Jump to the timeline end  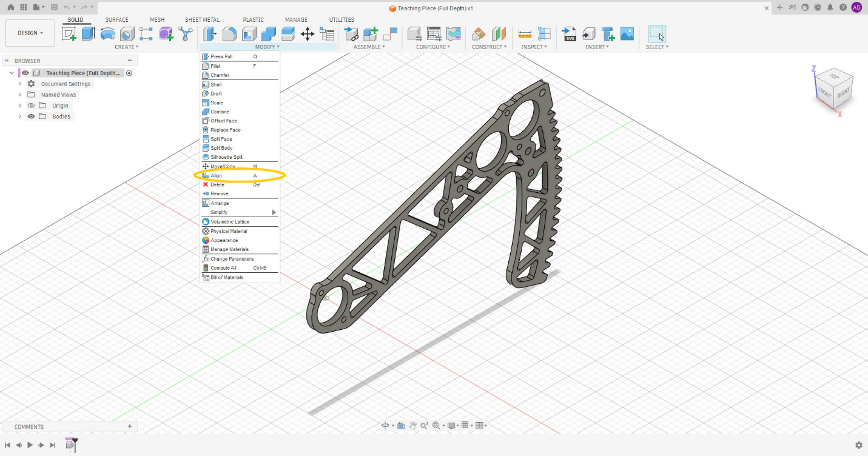click(53, 445)
